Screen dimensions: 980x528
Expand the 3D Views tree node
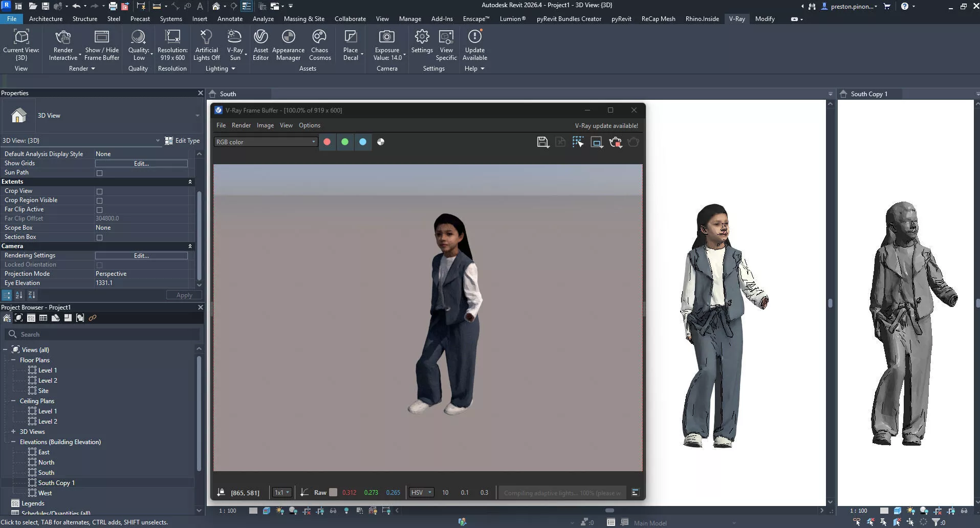pos(13,431)
